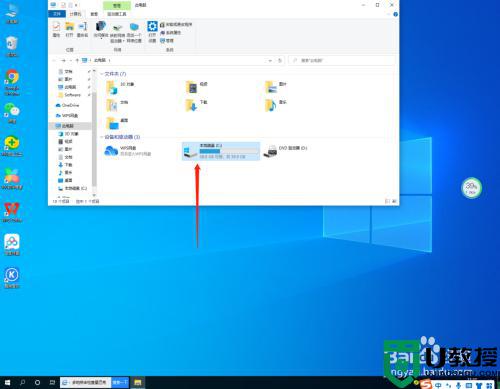The image size is (500, 389).
Task: Collapse the Folders (7) group header
Action: click(113, 74)
